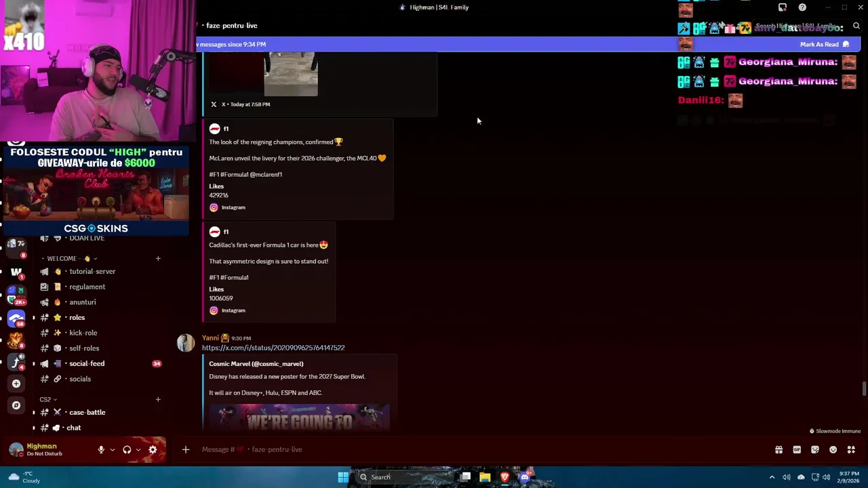The height and width of the screenshot is (488, 868).
Task: Open weather widget showing Cloudy
Action: [x=24, y=477]
